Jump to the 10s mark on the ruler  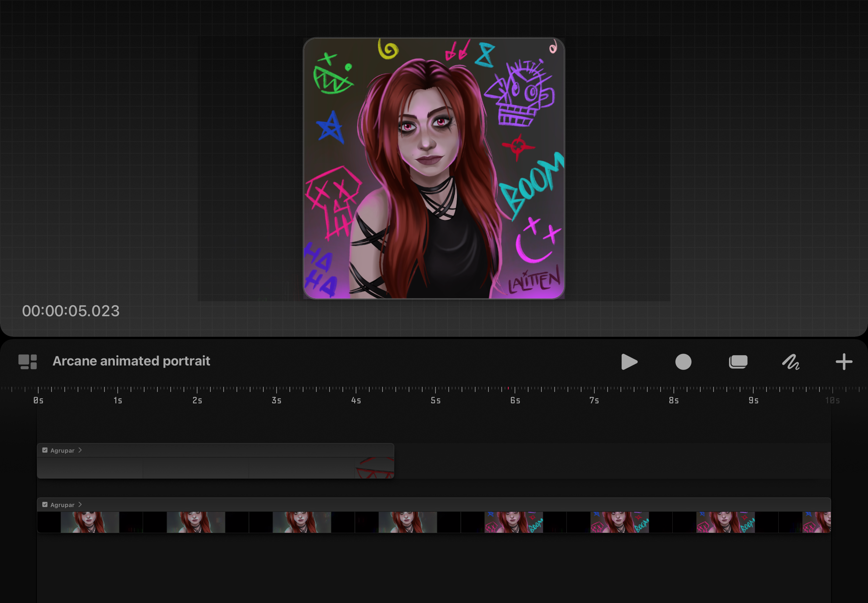tap(832, 400)
